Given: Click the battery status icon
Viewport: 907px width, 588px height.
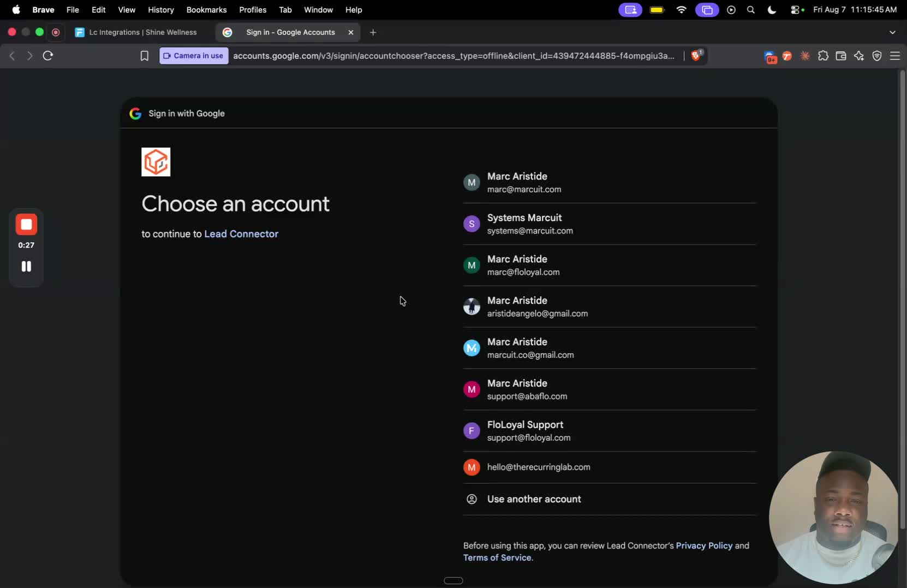Looking at the screenshot, I should click(x=657, y=10).
